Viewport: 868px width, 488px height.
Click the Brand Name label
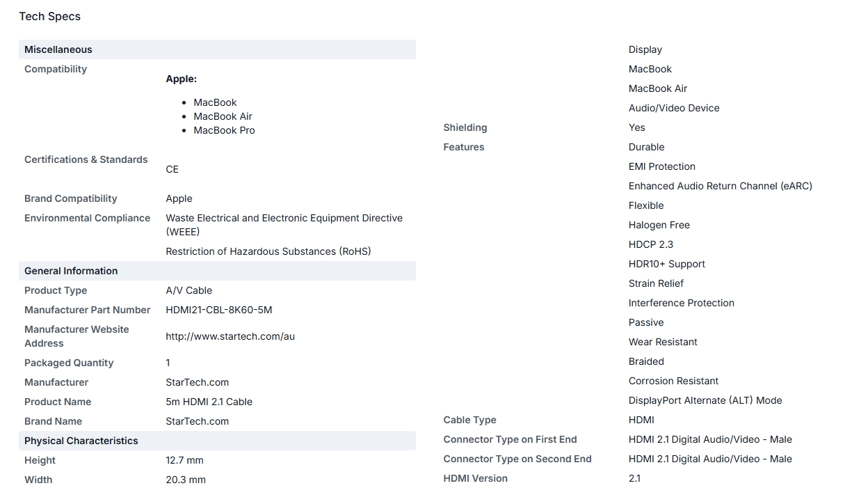(53, 421)
